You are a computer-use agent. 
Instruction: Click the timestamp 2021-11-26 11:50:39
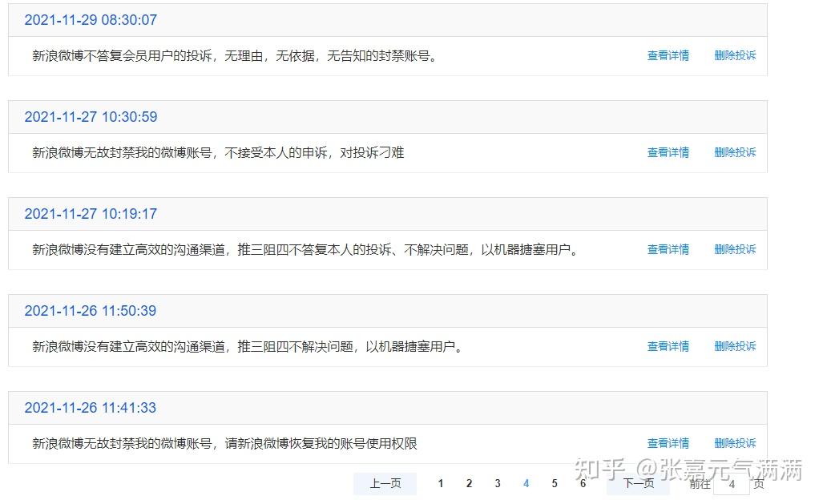point(91,311)
